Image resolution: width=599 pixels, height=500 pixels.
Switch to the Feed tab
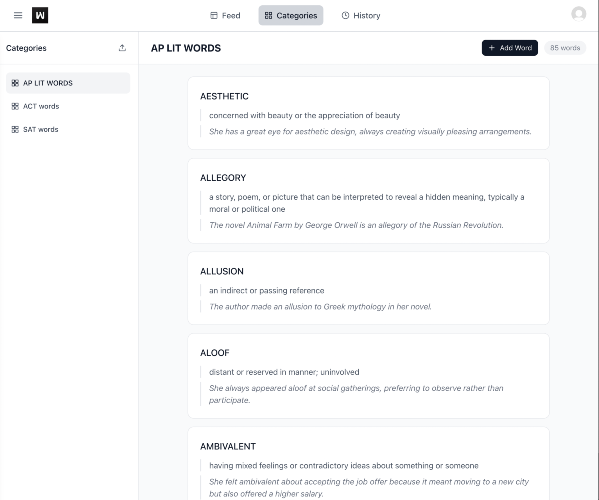tap(225, 15)
